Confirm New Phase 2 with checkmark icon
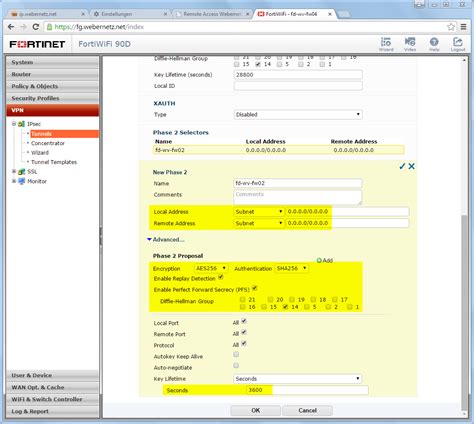Viewport: 474px width, 424px height. (402, 166)
